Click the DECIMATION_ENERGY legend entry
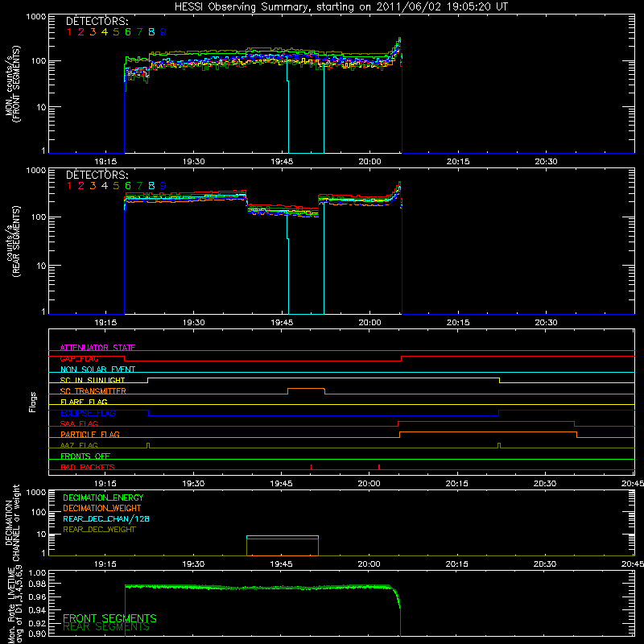This screenshot has width=644, height=644. tap(103, 497)
